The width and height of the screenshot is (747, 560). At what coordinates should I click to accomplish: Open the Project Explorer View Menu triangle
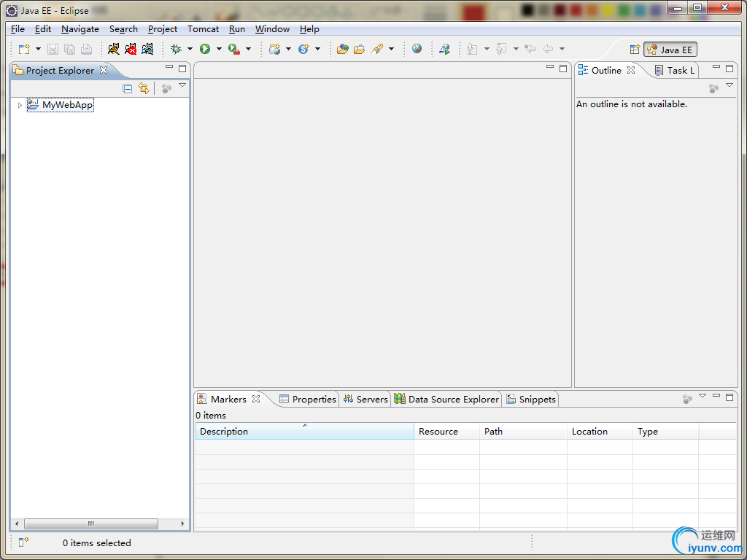point(182,85)
